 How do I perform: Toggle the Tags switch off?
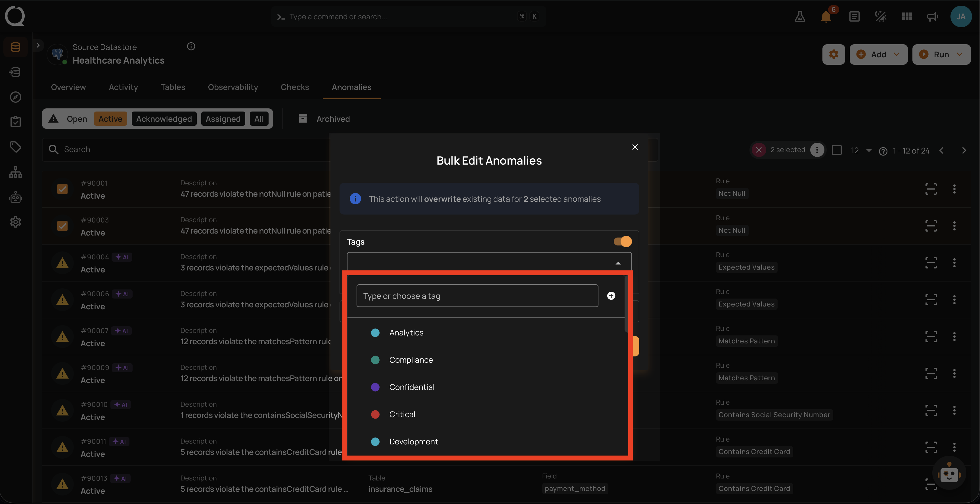(622, 241)
